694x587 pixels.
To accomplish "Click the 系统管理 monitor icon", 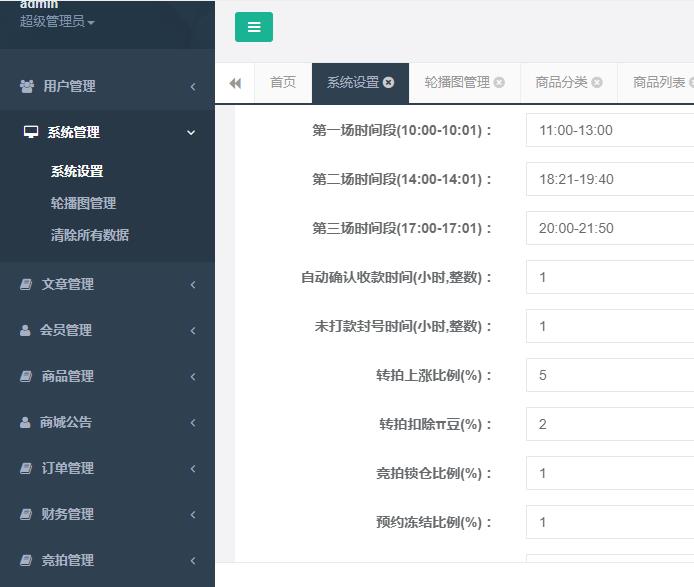I will point(30,132).
